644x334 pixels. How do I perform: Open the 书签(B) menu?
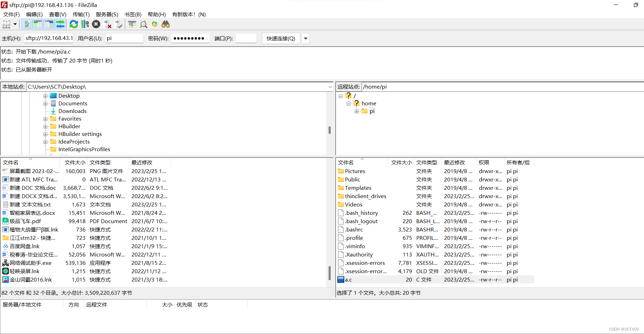coord(133,14)
